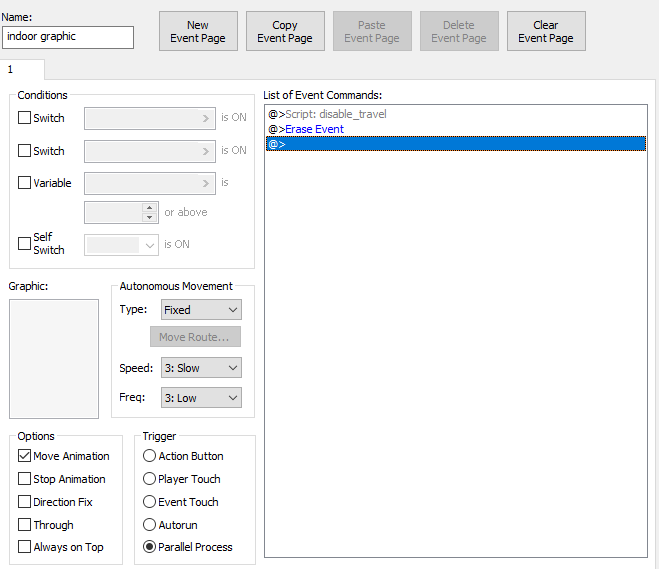The height and width of the screenshot is (569, 659).
Task: Open the movement Type dropdown
Action: tap(201, 310)
